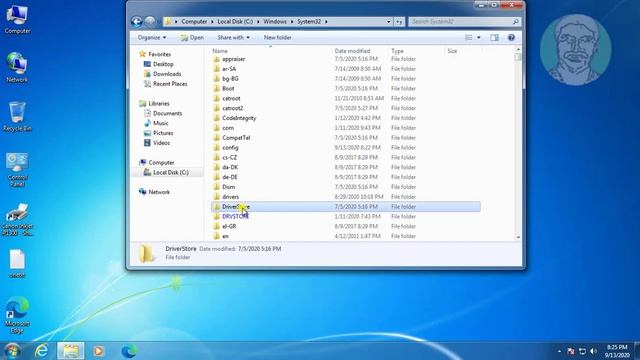The height and width of the screenshot is (360, 640).
Task: Open the text file icon above Microsoft Edge
Action: [17, 264]
